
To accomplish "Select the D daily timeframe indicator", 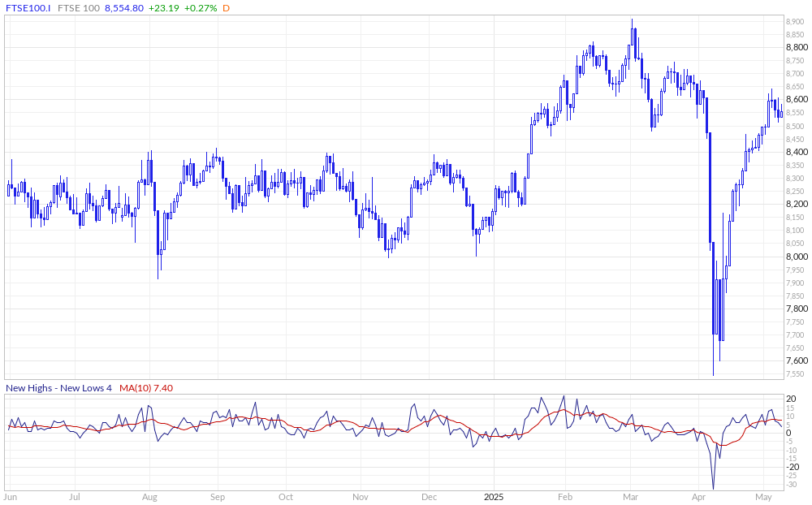I will point(227,8).
